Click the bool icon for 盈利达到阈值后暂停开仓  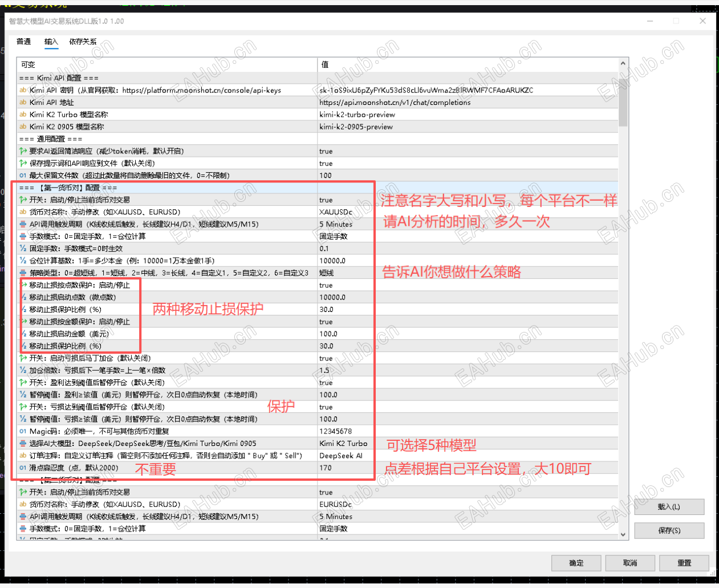[x=23, y=383]
